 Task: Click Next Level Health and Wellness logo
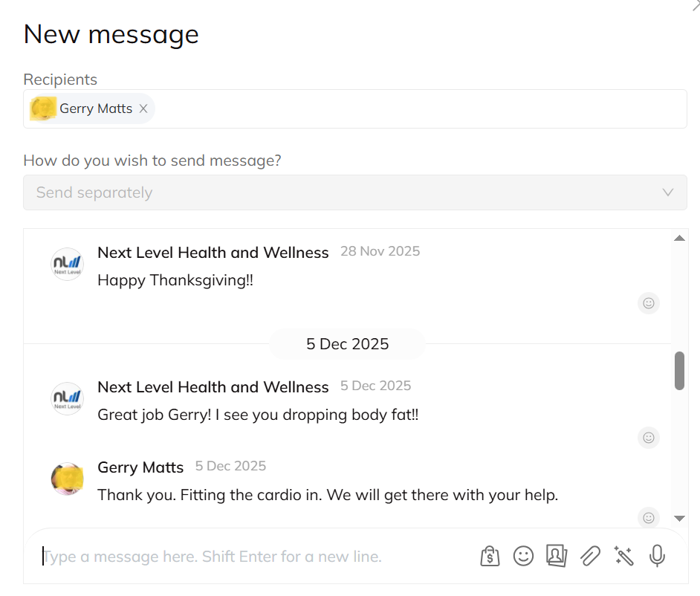click(67, 264)
